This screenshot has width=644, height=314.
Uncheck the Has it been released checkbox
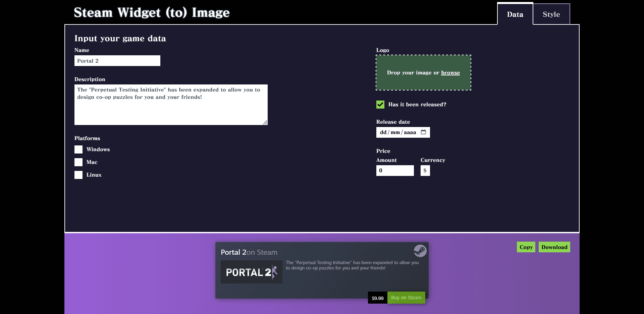pos(380,105)
